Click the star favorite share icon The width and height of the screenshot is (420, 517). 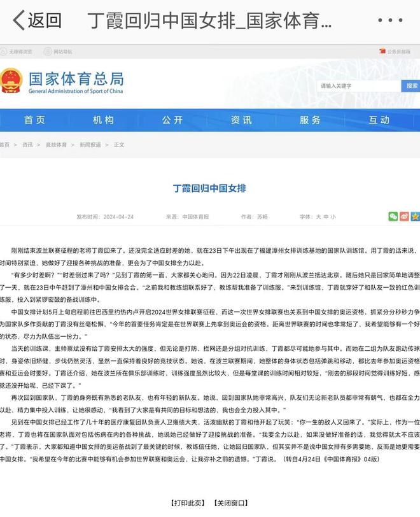click(415, 216)
